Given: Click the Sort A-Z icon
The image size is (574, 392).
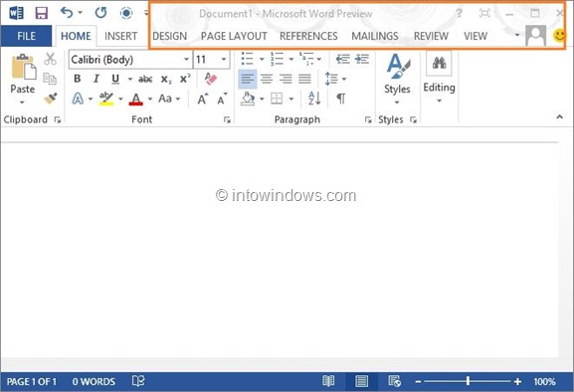Looking at the screenshot, I should pyautogui.click(x=314, y=98).
